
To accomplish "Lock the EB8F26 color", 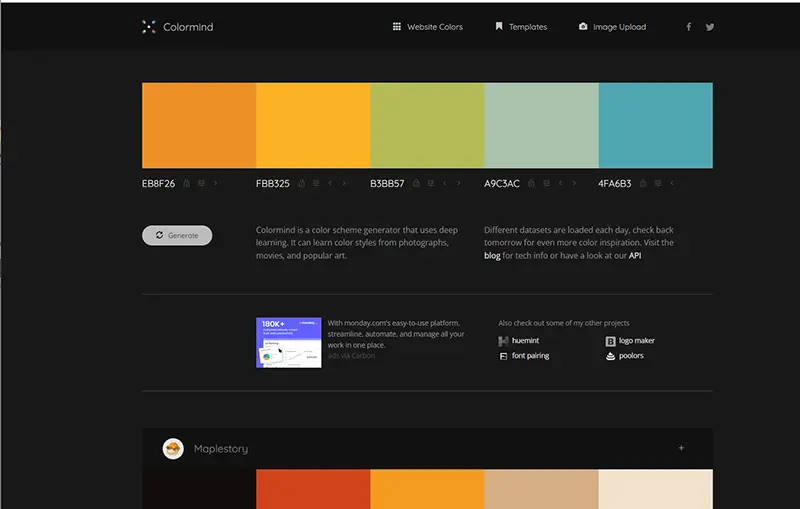I will point(187,183).
